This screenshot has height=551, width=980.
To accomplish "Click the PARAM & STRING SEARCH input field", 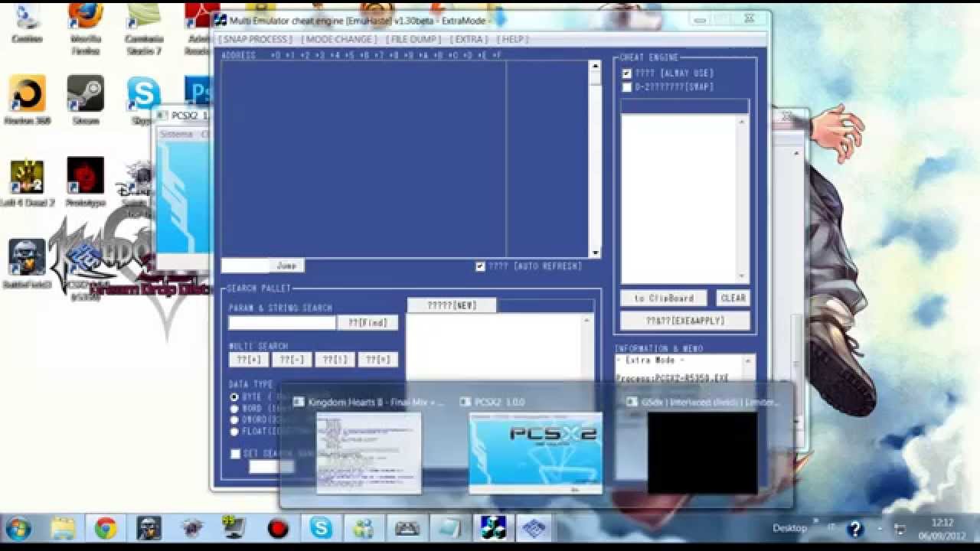I will pyautogui.click(x=283, y=323).
